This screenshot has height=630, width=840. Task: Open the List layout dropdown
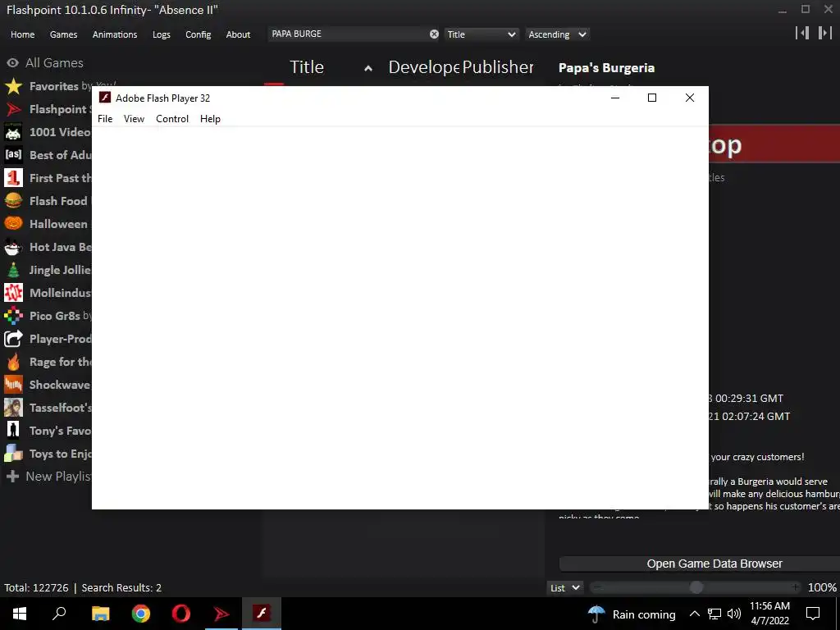coord(564,587)
